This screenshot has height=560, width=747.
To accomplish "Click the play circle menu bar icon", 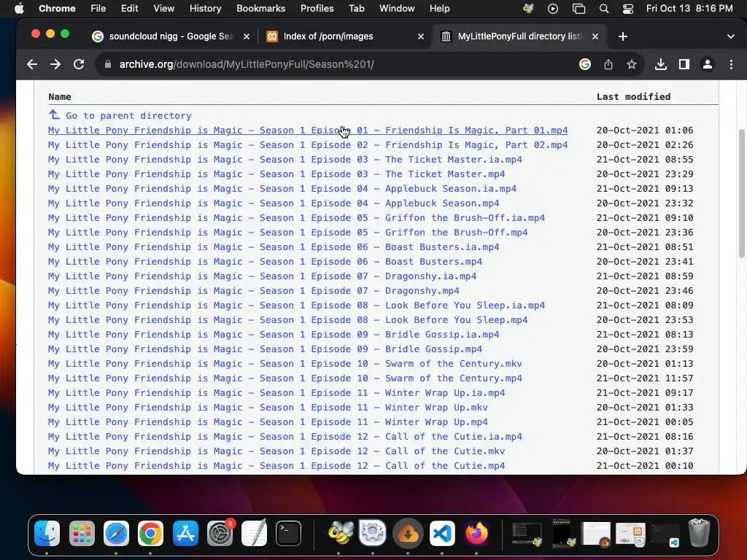I will [553, 8].
